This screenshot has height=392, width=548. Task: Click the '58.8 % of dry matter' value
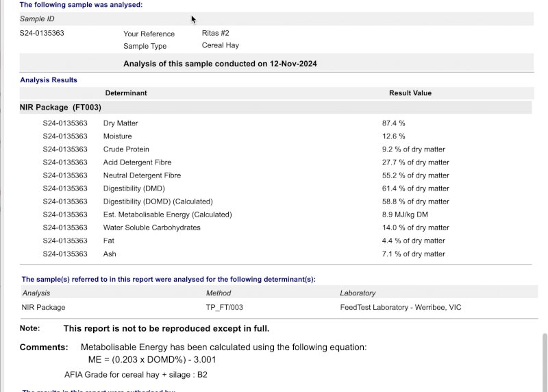pyautogui.click(x=416, y=201)
